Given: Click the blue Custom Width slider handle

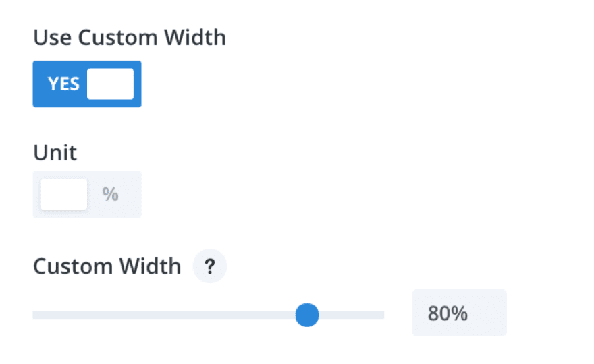Looking at the screenshot, I should point(307,314).
